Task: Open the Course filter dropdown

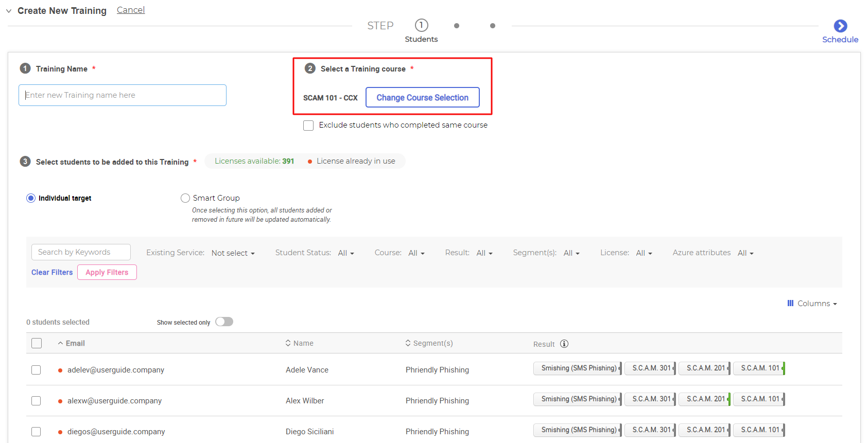Action: (x=416, y=253)
